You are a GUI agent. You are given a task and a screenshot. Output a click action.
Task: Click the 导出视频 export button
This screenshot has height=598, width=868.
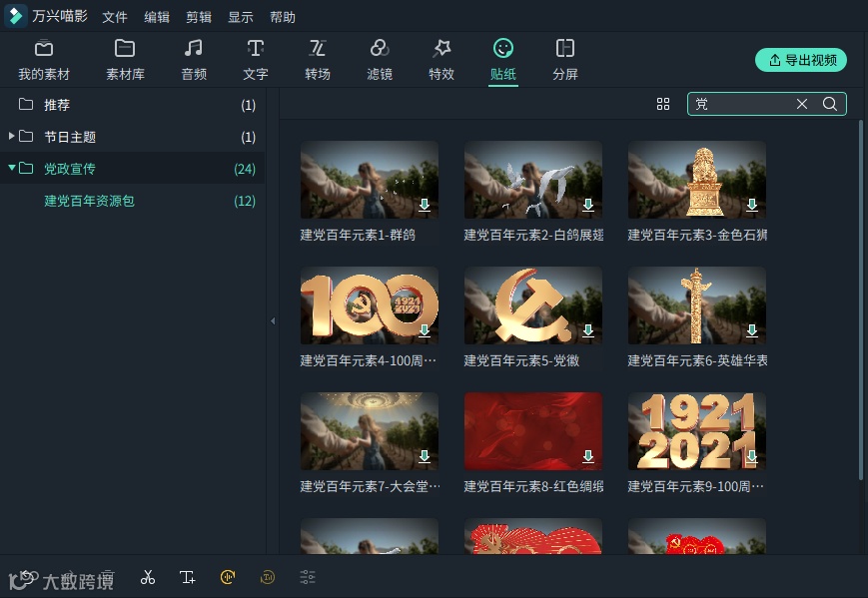click(x=800, y=60)
